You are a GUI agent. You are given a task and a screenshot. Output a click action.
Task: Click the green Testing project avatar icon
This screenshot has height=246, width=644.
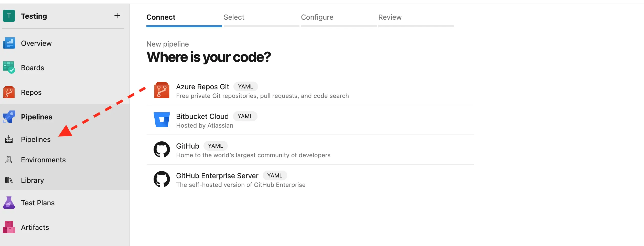[9, 16]
